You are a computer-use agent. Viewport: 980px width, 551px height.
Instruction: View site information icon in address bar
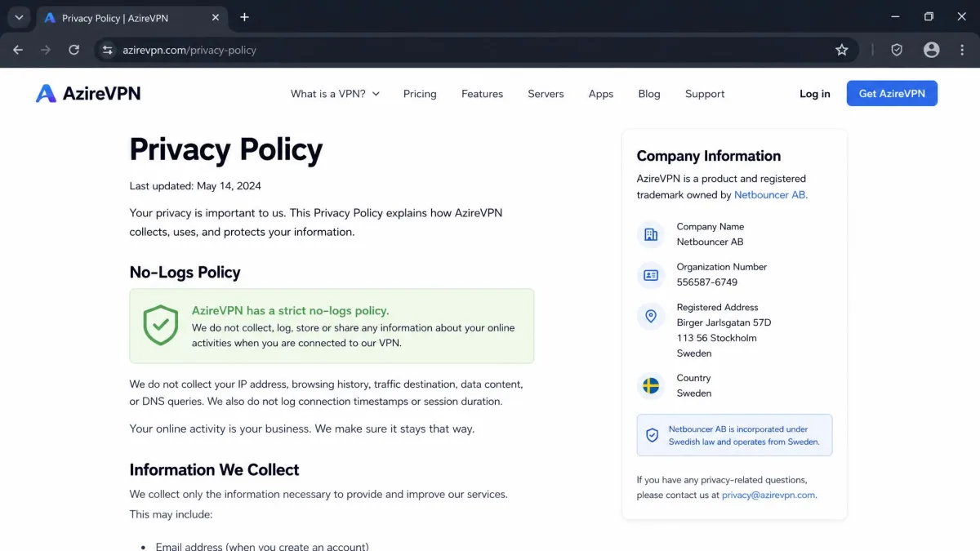(107, 50)
